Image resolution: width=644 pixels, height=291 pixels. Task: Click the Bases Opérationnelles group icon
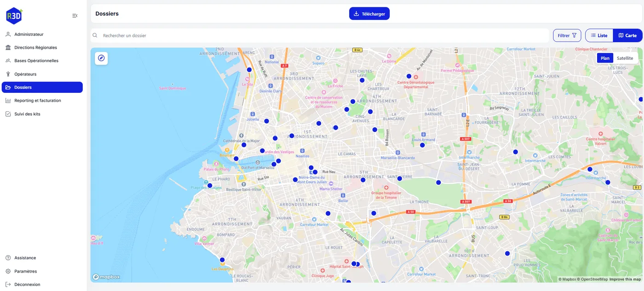coord(8,61)
